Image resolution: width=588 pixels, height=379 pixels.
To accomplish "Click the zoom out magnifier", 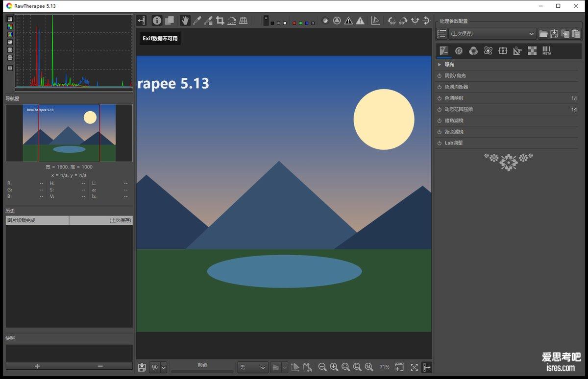I will coord(322,367).
